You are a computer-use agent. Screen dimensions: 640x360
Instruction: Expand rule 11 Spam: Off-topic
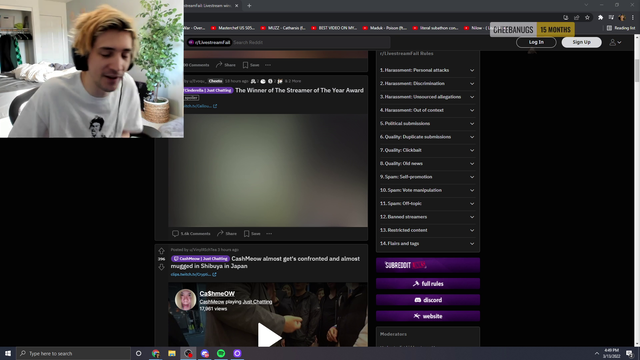pos(427,203)
